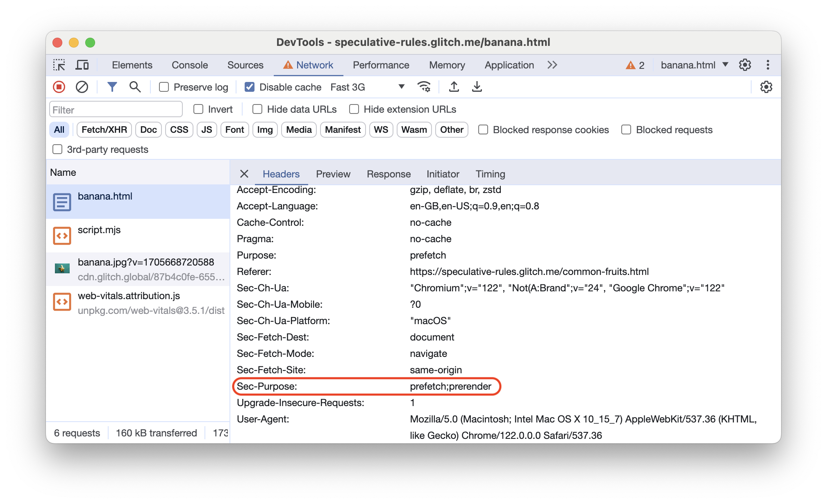
Task: Click the stop recording red circle icon
Action: coord(60,87)
